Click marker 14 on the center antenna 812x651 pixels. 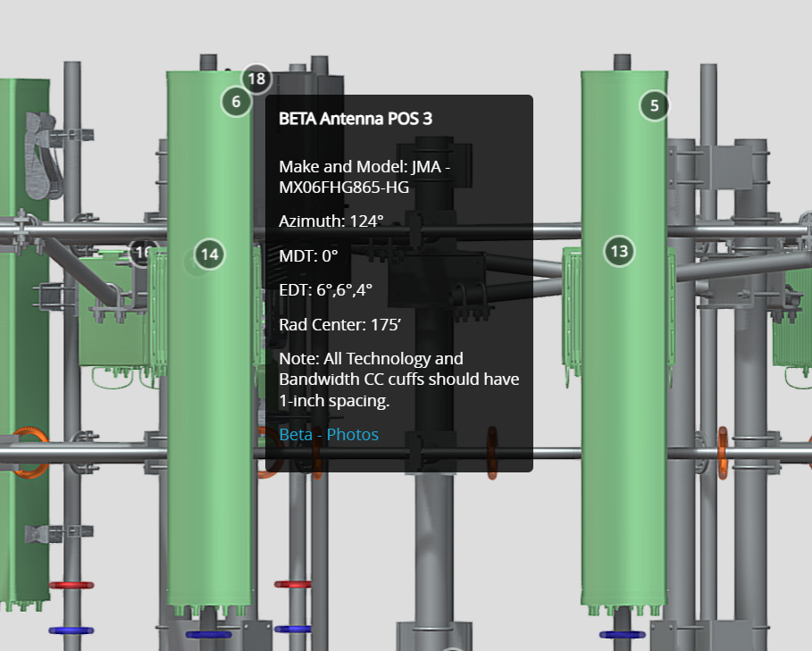(x=209, y=255)
